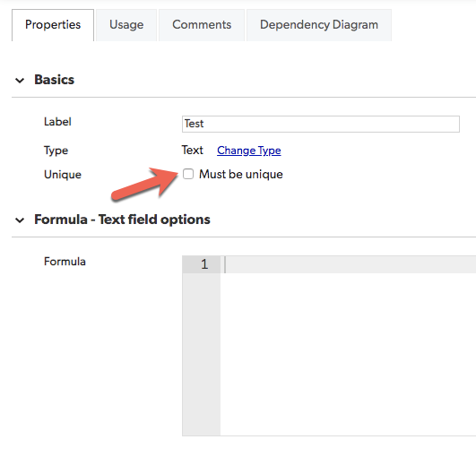
Task: Select the Dependency Diagram tab
Action: (x=319, y=25)
